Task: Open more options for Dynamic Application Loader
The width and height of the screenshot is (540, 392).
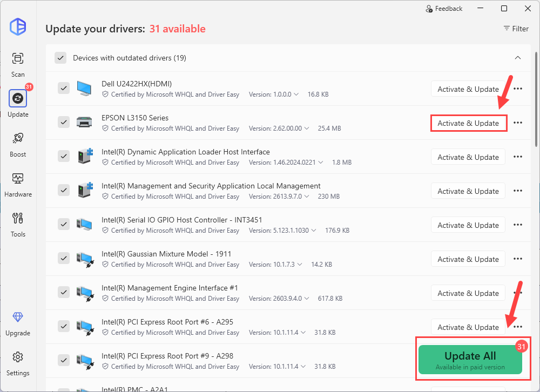Action: point(518,157)
